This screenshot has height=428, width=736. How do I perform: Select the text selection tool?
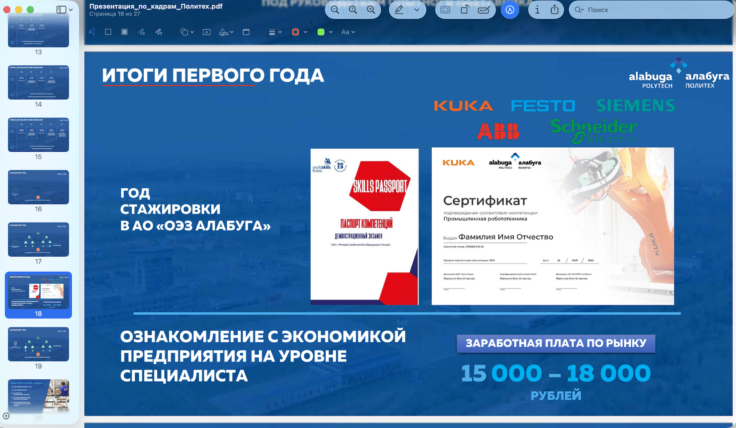[x=91, y=32]
